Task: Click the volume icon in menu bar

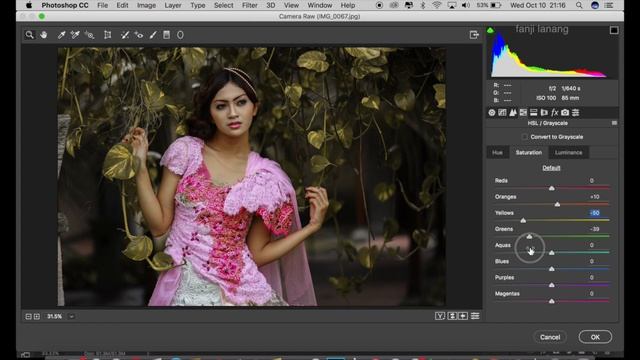Action: [465, 5]
